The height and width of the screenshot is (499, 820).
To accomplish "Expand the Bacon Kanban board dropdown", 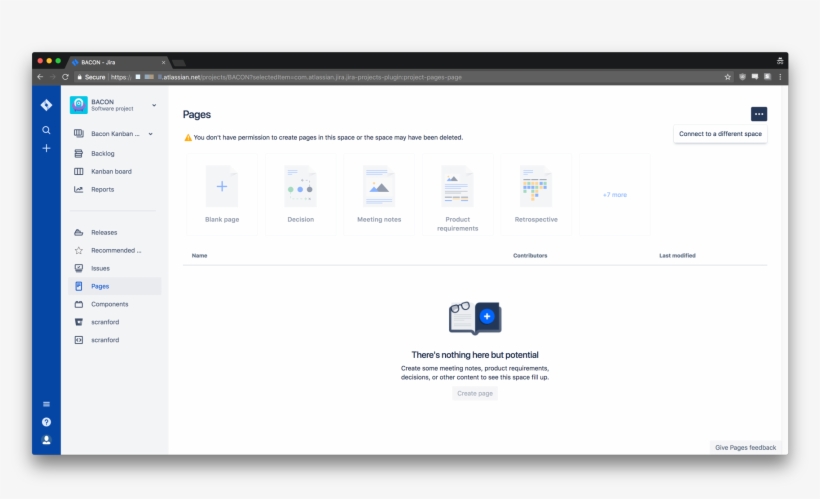I will click(x=151, y=134).
